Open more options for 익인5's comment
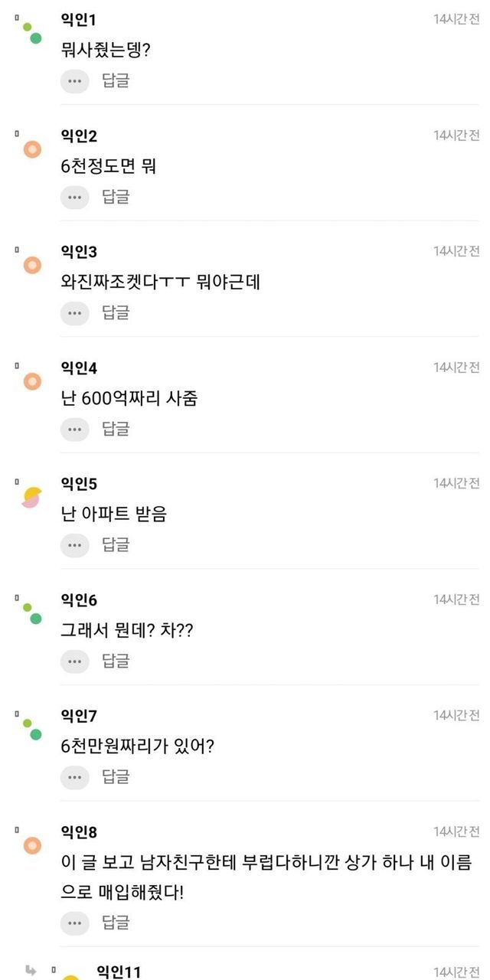The height and width of the screenshot is (980, 490). coord(74,544)
